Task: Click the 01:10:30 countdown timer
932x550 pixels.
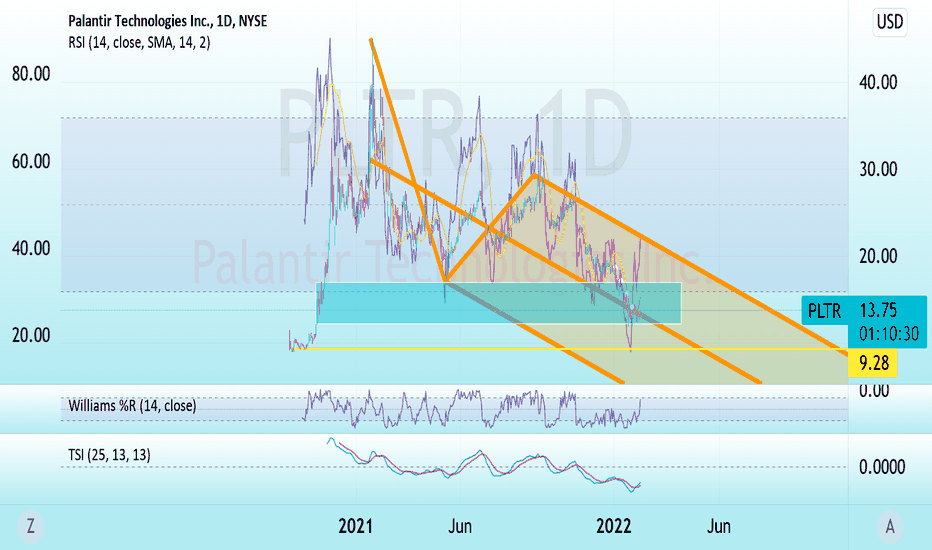Action: [x=889, y=334]
